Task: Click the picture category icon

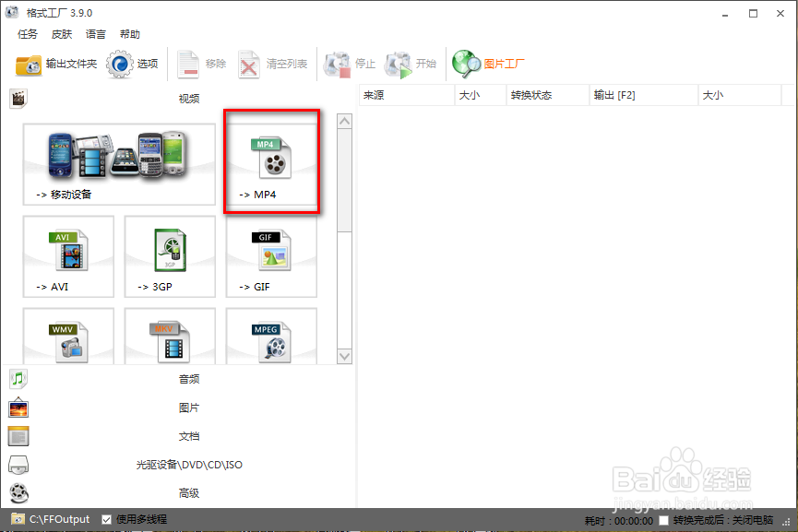Action: 18,408
